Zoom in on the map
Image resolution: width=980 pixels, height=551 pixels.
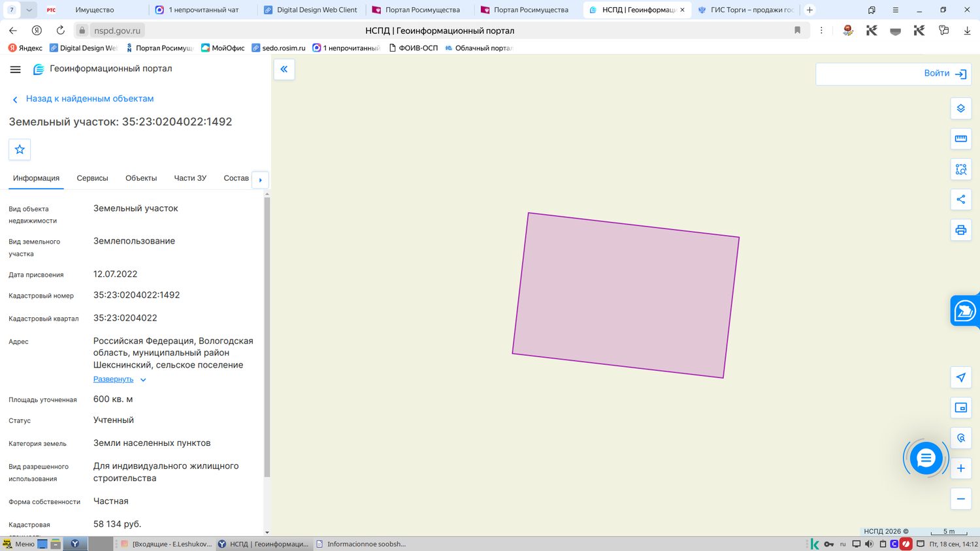click(x=960, y=468)
